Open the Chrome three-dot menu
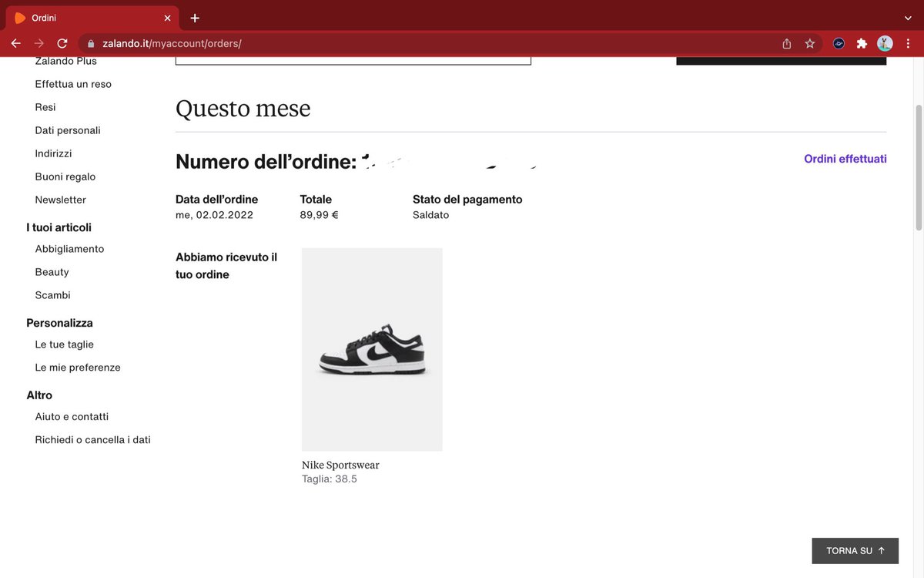924x578 pixels. 908,44
